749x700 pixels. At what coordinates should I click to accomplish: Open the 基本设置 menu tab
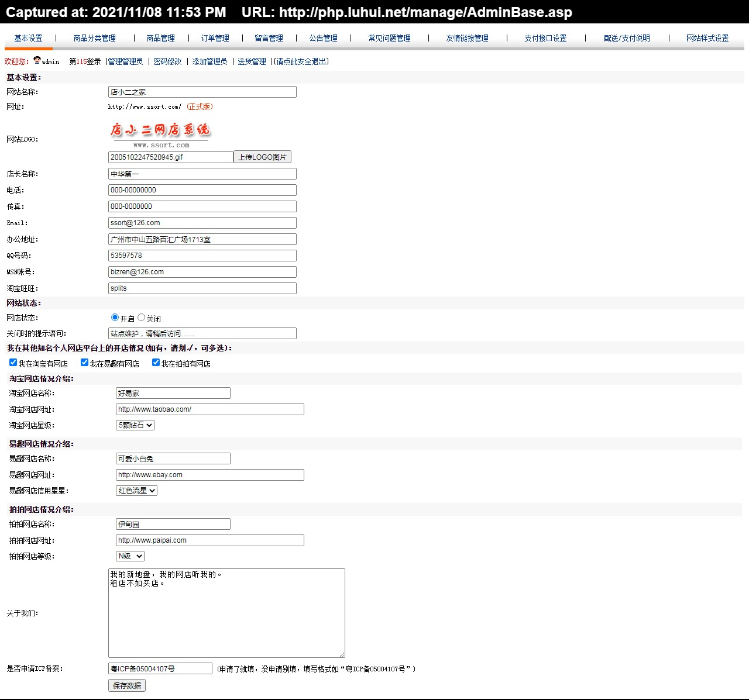pyautogui.click(x=28, y=38)
